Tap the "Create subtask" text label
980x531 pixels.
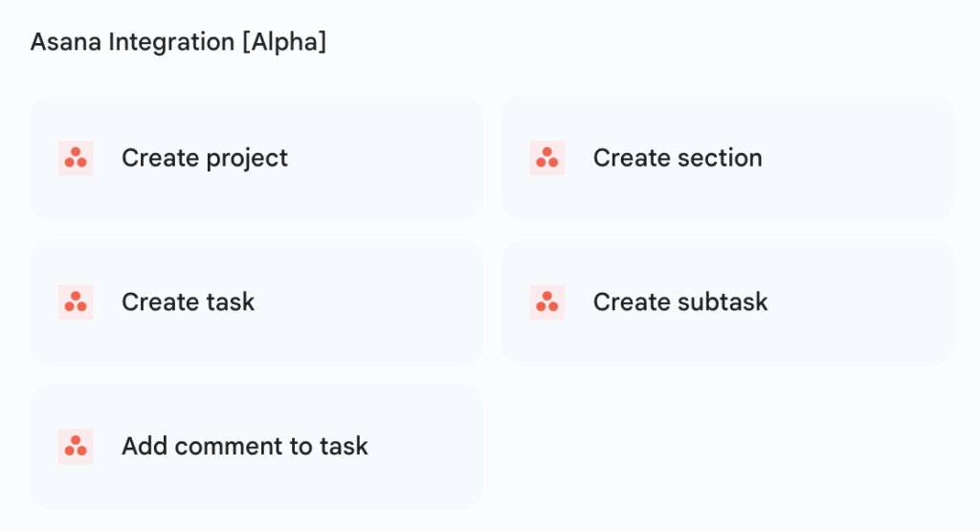pyautogui.click(x=680, y=302)
